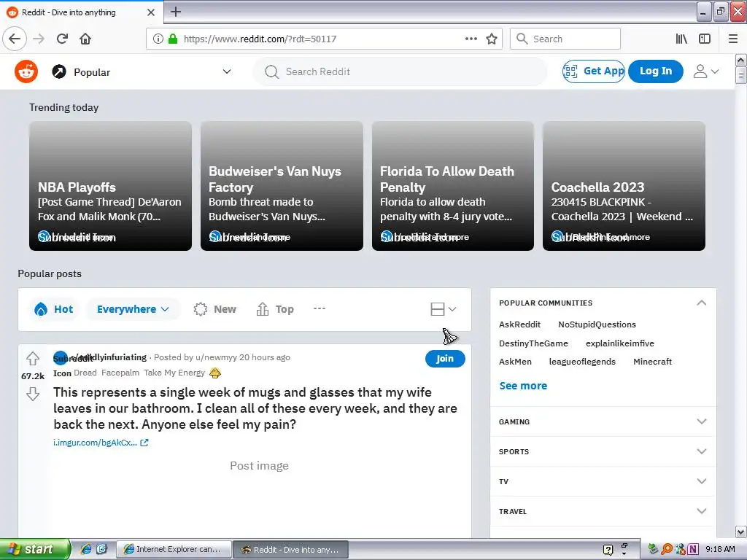Bookmark this page with star icon

(x=492, y=39)
